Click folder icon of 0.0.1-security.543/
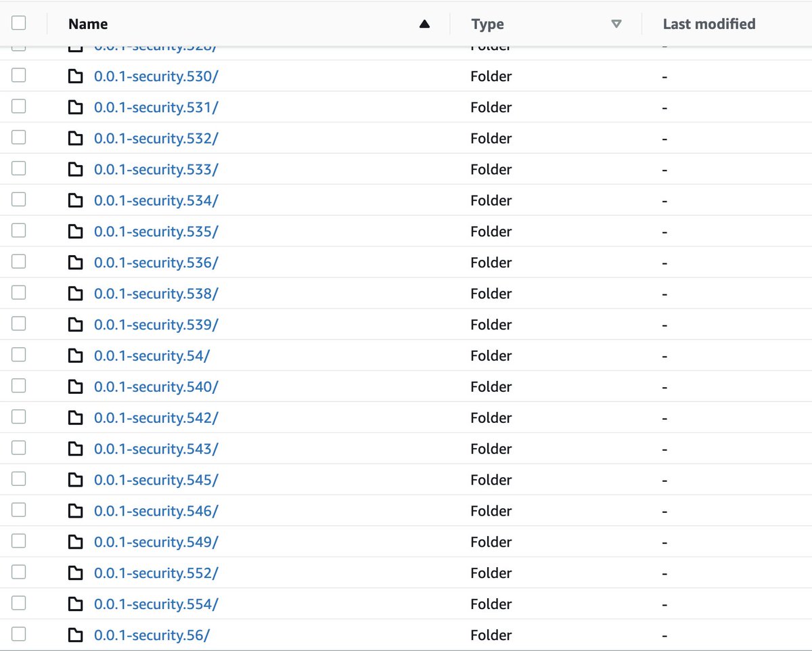 pyautogui.click(x=76, y=449)
